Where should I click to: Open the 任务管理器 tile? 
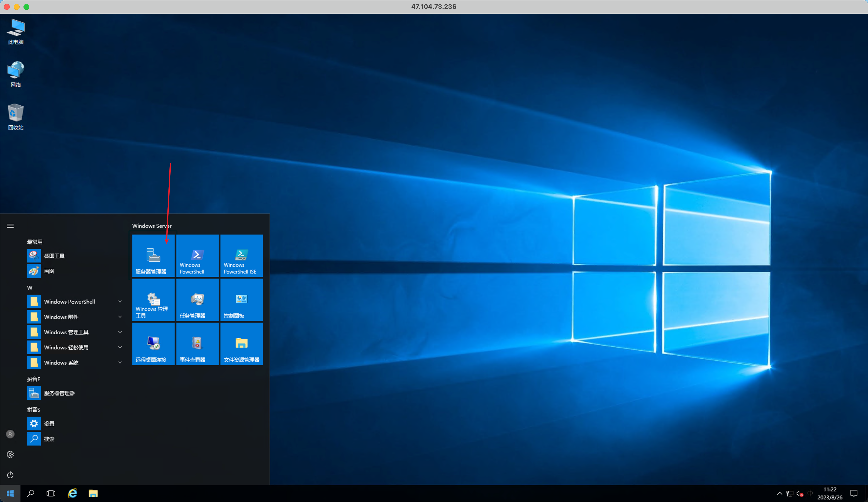197,300
